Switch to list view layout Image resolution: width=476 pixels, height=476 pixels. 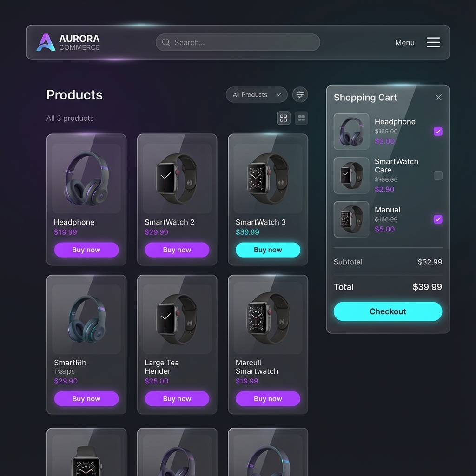[x=301, y=118]
